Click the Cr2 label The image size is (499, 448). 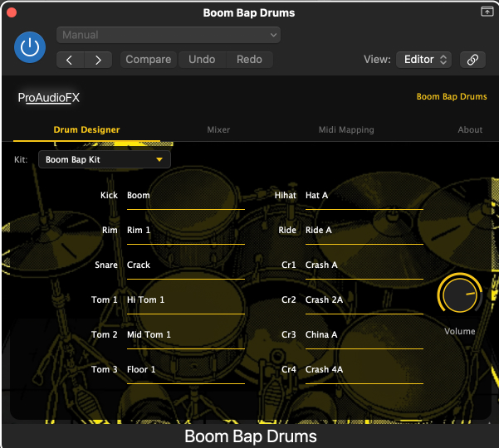click(x=289, y=299)
